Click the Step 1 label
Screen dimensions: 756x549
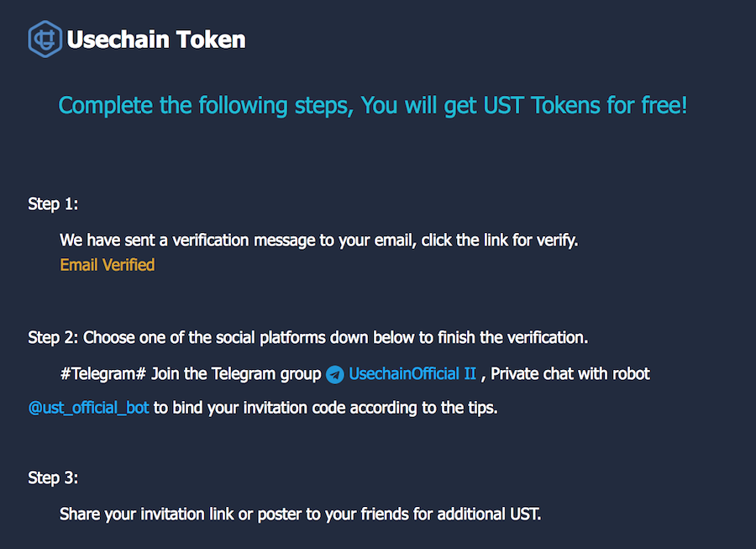click(53, 204)
